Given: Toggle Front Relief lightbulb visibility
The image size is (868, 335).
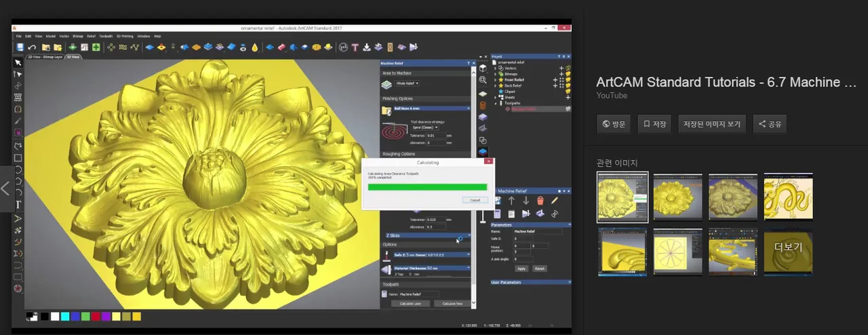Looking at the screenshot, I should [x=568, y=80].
